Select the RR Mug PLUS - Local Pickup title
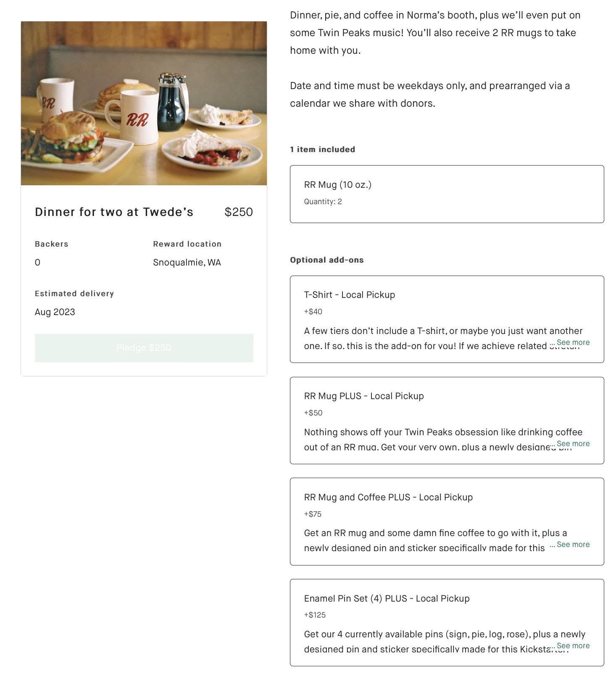 point(363,396)
